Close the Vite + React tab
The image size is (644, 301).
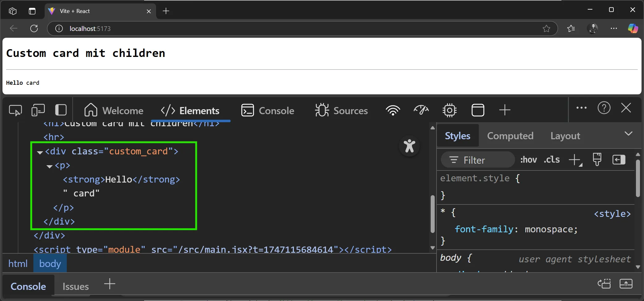[x=149, y=11]
